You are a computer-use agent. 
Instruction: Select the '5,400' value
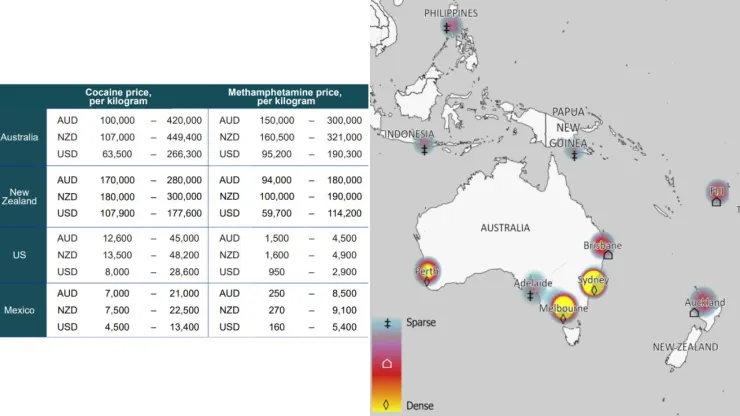(345, 327)
